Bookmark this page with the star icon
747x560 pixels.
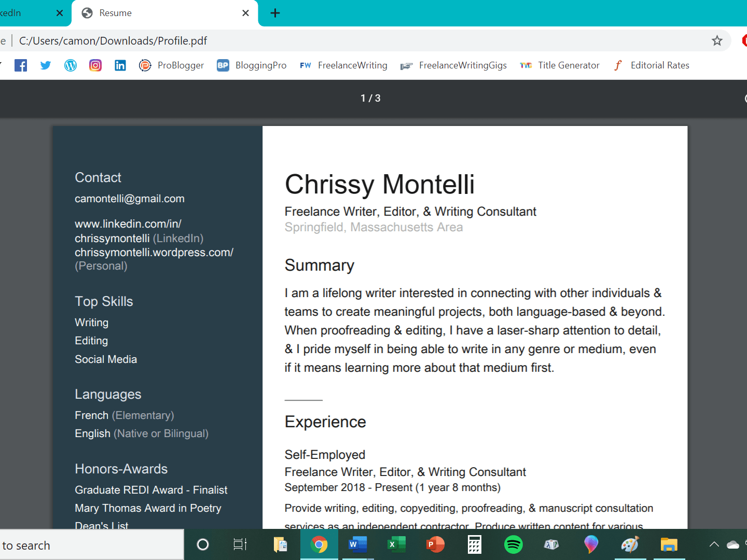coord(717,40)
